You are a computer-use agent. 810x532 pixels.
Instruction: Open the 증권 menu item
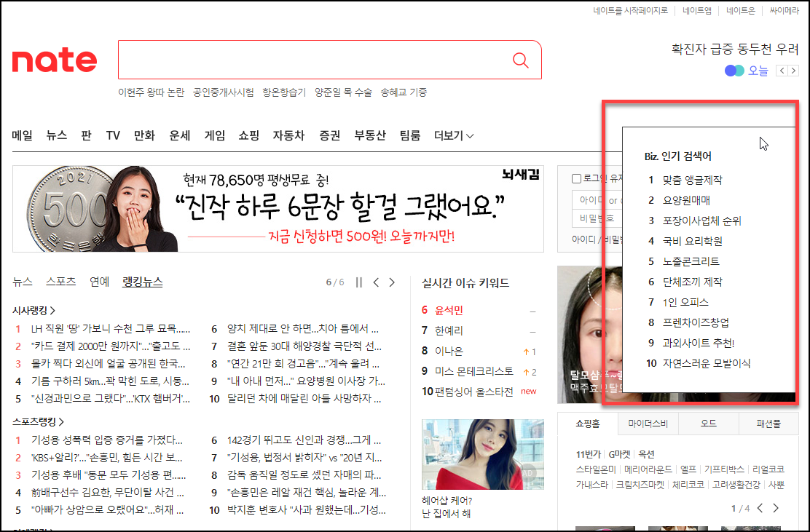click(x=329, y=135)
